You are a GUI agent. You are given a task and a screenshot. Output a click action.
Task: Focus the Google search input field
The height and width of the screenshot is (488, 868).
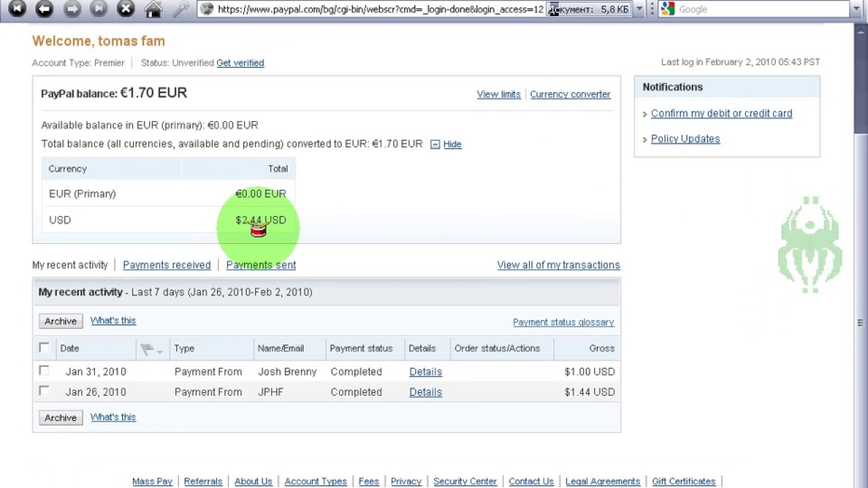(763, 9)
